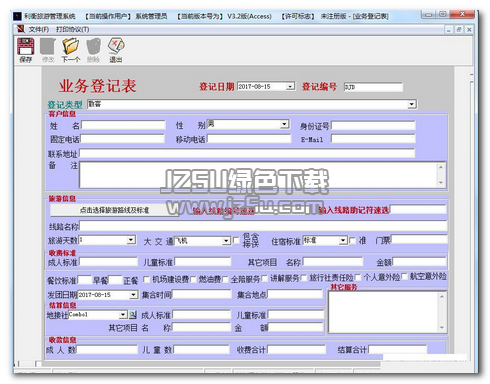Click the 点击选择旅游路线及标准 button
Viewport: 490px width, 384px height.
point(114,210)
